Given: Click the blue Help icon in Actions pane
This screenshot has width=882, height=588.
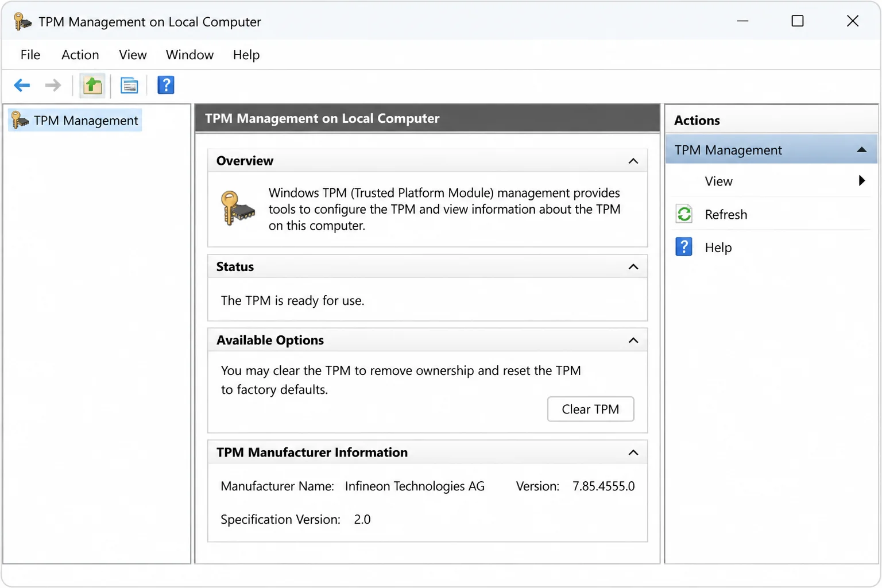Looking at the screenshot, I should [684, 247].
